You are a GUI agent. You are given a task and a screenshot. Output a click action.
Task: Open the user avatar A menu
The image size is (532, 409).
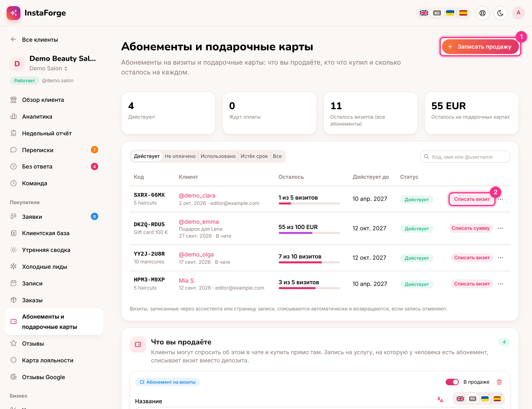click(x=518, y=13)
